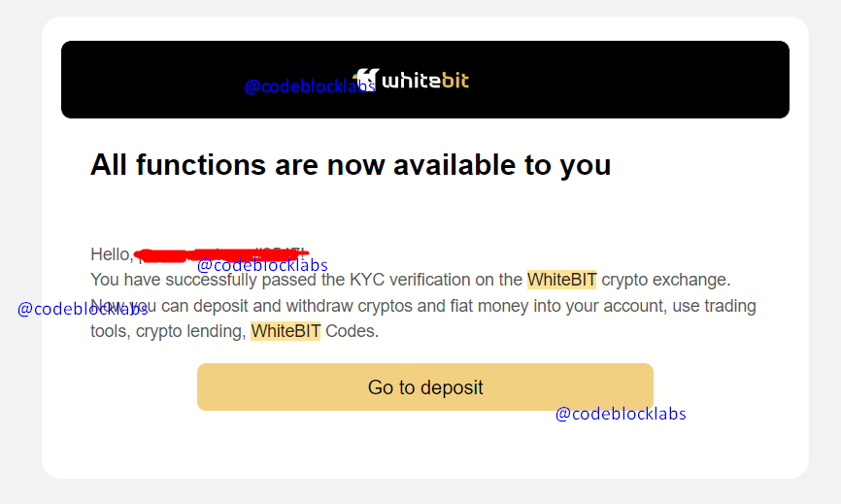The height and width of the screenshot is (504, 841).
Task: Click the 'crypto lending' text
Action: pyautogui.click(x=190, y=331)
